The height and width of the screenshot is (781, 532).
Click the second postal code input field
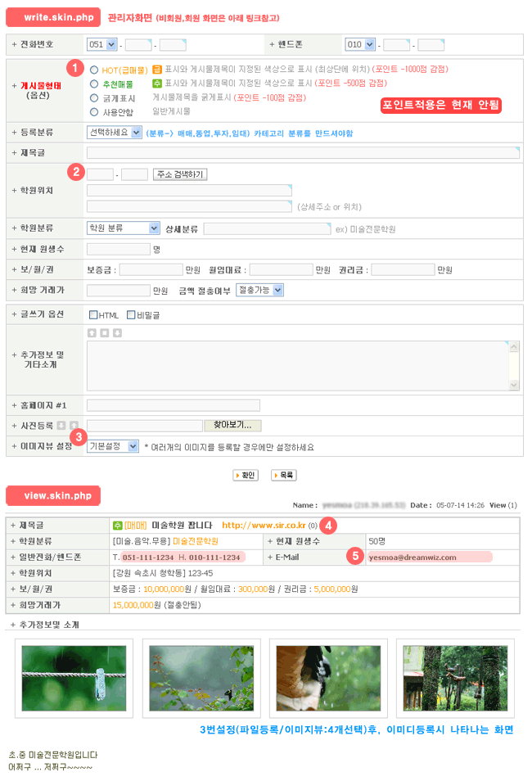point(134,174)
